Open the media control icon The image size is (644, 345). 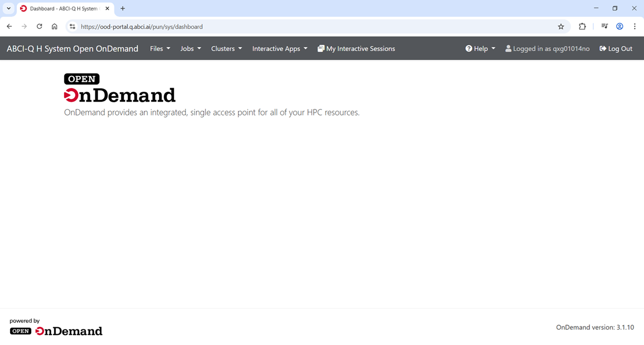[x=604, y=27]
